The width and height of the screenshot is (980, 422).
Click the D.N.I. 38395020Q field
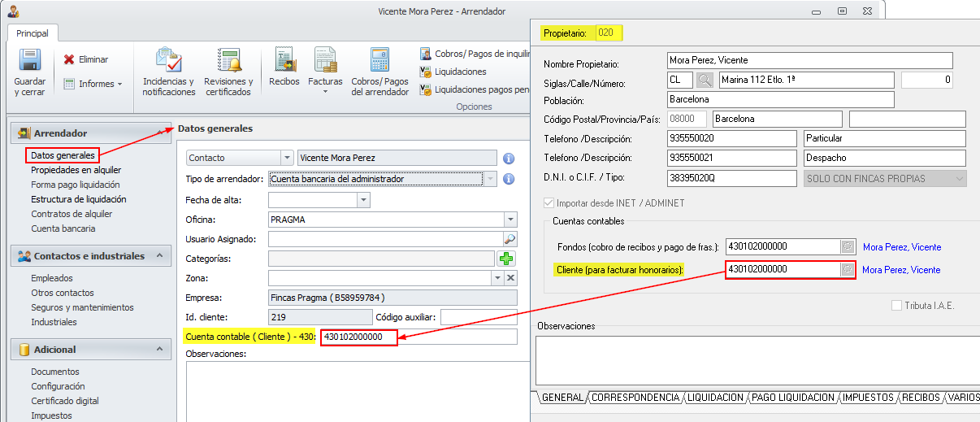point(731,178)
